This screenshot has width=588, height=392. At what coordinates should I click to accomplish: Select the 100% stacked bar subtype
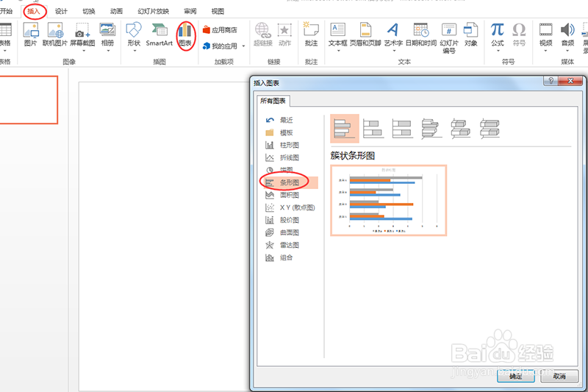pyautogui.click(x=402, y=129)
